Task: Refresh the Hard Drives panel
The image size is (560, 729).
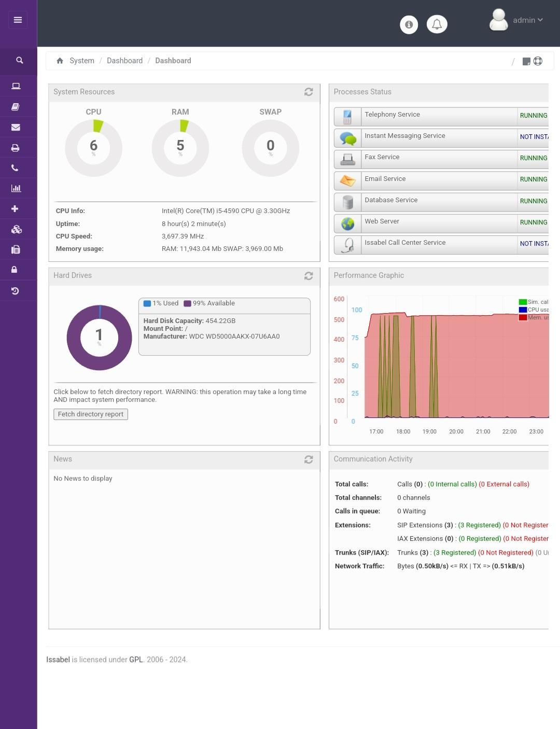Action: tap(309, 276)
